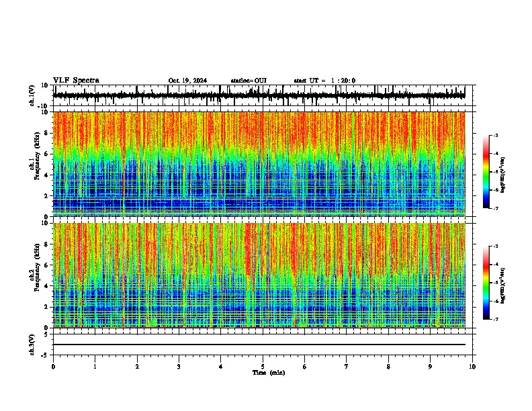This screenshot has height=411, width=532.
Task: Click the ch.1 colorbar "log(PSD)(V²/Hz)" label
Action: (503, 175)
